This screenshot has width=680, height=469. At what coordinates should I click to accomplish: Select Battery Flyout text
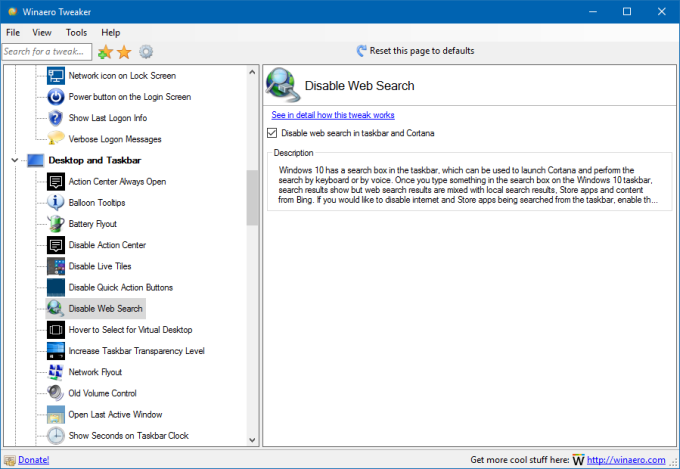pyautogui.click(x=92, y=224)
